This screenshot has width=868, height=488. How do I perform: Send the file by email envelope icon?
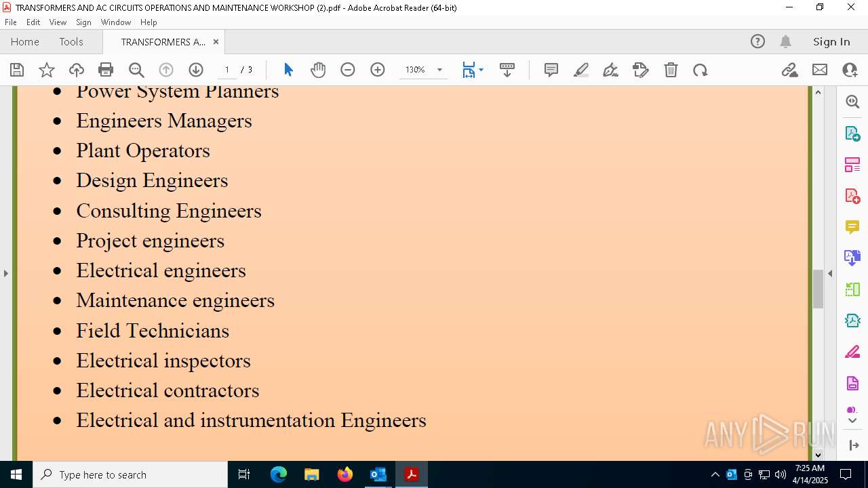(x=820, y=70)
